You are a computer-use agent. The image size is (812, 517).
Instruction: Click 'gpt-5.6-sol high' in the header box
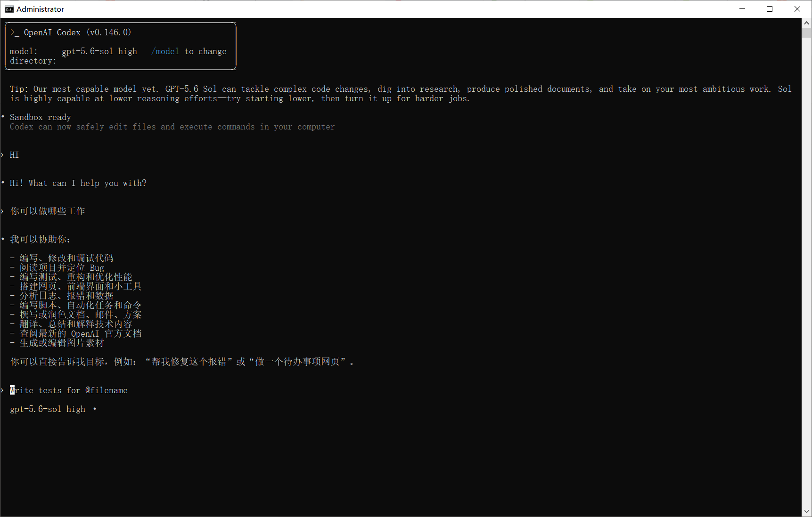coord(99,51)
